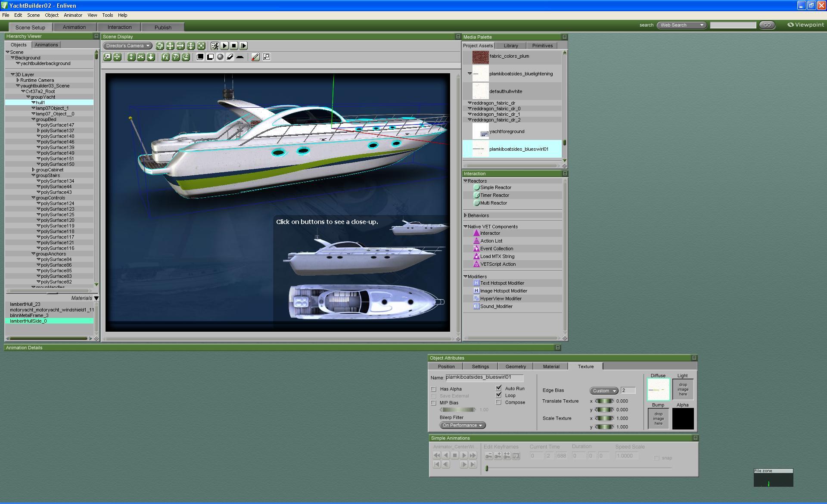Image resolution: width=827 pixels, height=504 pixels.
Task: Click the black Alpha swatch
Action: pyautogui.click(x=683, y=419)
